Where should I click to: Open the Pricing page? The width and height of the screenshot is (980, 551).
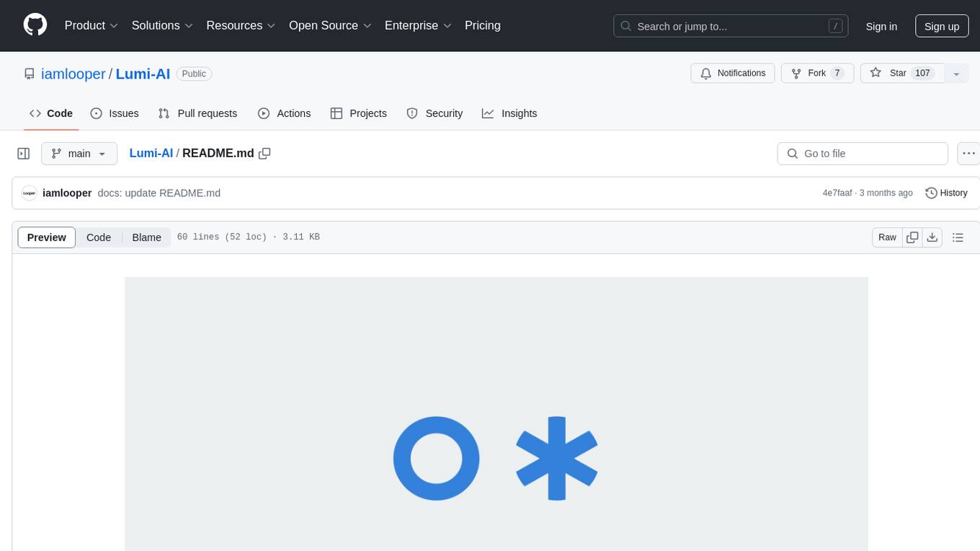(x=483, y=25)
